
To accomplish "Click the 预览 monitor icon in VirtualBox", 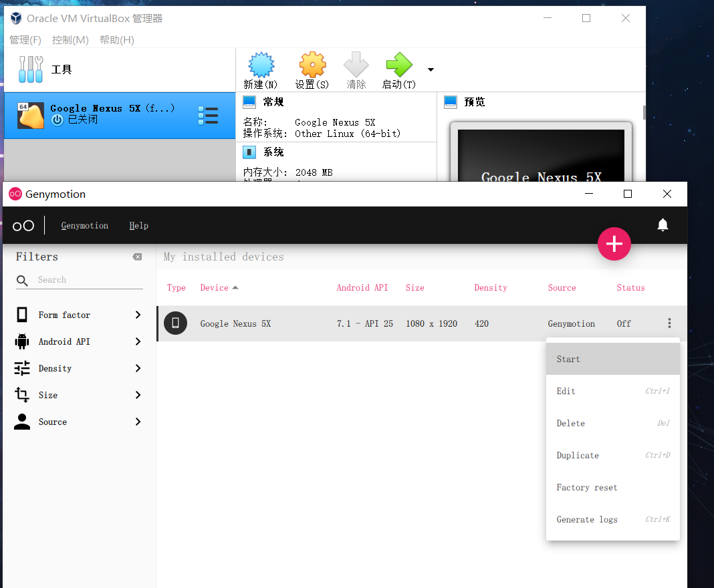I will [451, 102].
